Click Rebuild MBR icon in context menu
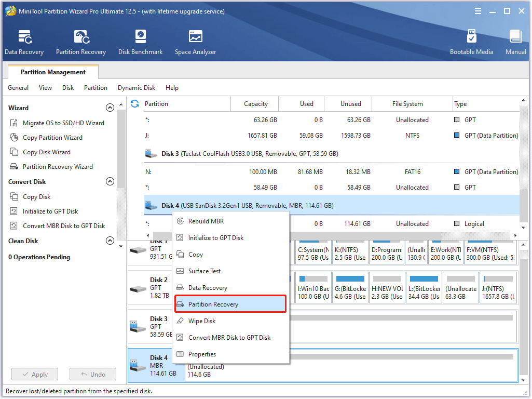 click(x=180, y=221)
